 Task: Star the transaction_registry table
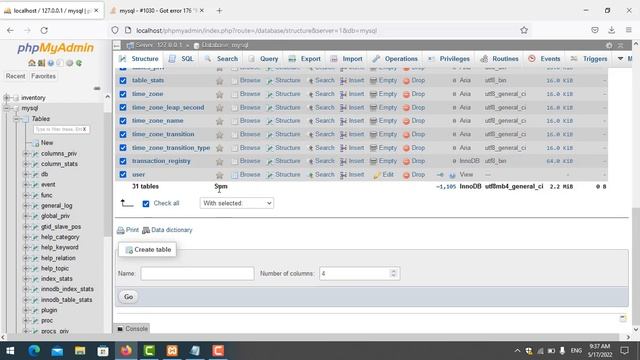coord(220,162)
